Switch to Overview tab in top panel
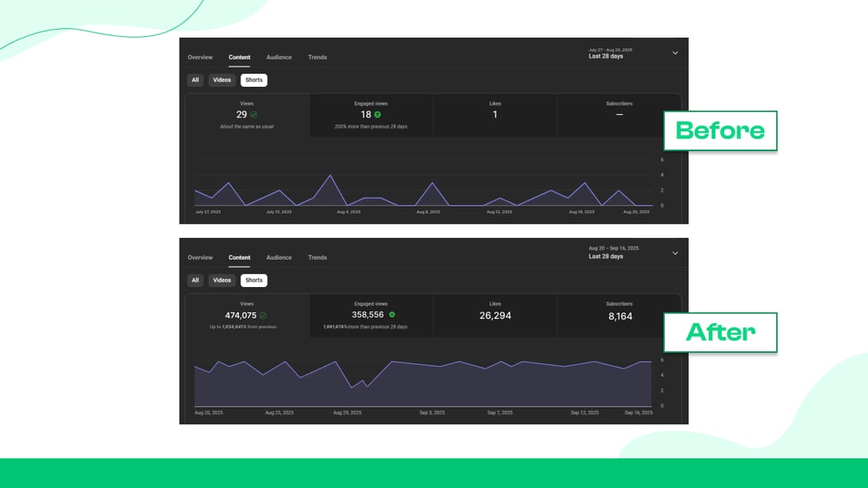 click(x=200, y=57)
